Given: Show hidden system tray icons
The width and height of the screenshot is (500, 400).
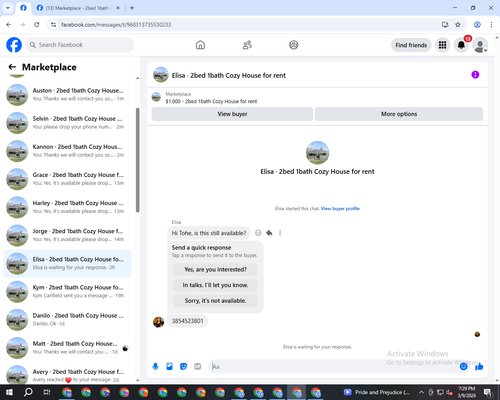Looking at the screenshot, I should [x=421, y=392].
